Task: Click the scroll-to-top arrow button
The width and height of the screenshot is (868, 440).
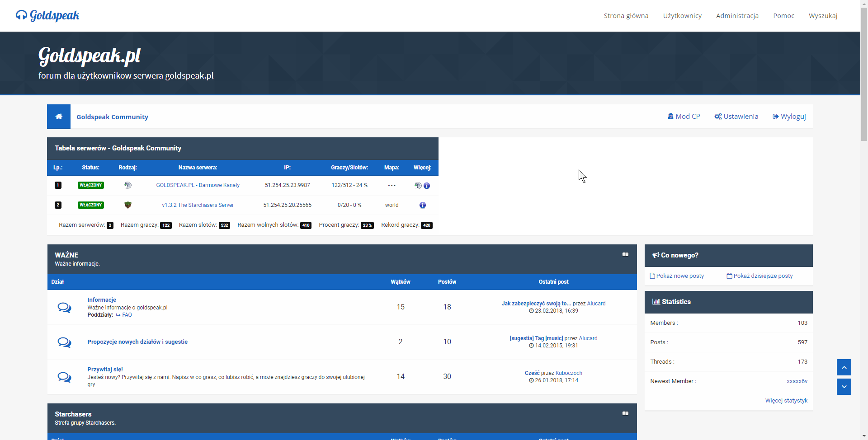Action: pyautogui.click(x=844, y=367)
